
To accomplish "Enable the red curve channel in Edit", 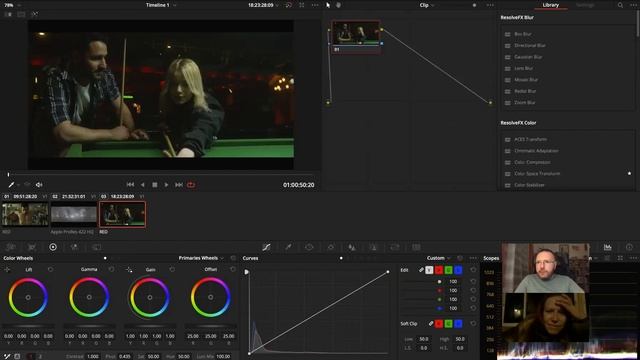I will tap(439, 270).
